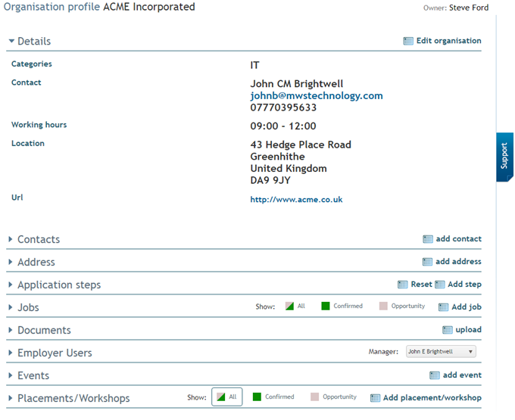This screenshot has height=420, width=515.
Task: Show All jobs filter
Action: coord(295,306)
